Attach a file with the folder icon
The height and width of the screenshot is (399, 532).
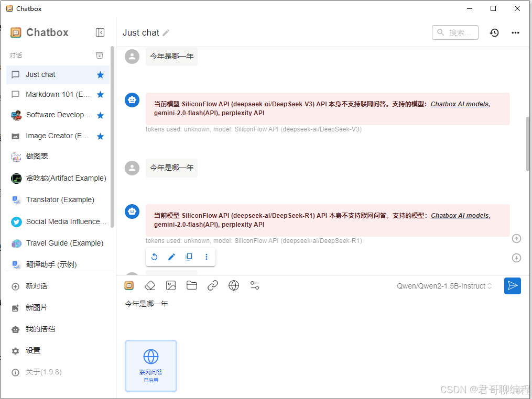click(x=192, y=286)
